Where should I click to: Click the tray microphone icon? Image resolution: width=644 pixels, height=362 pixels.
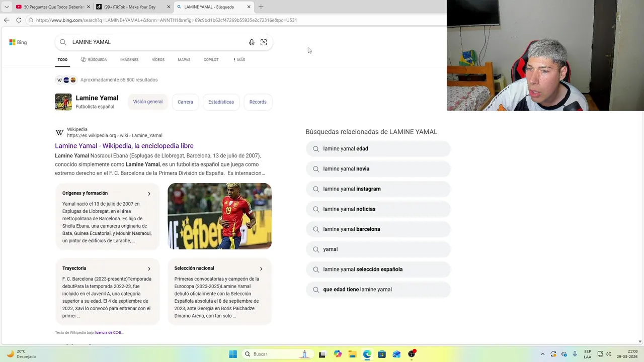(575, 354)
